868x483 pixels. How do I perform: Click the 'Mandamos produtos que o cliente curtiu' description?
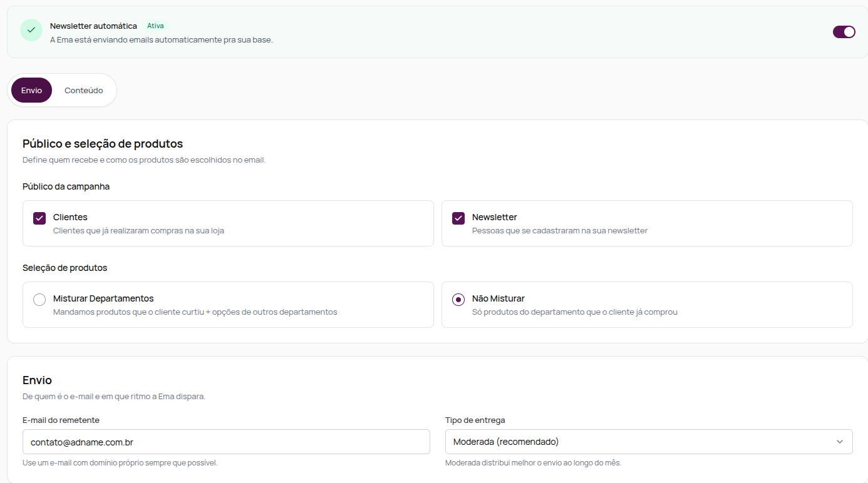pyautogui.click(x=195, y=312)
